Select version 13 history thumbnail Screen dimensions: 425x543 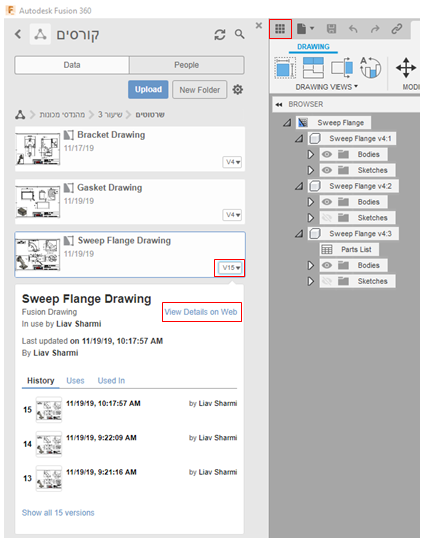[49, 479]
